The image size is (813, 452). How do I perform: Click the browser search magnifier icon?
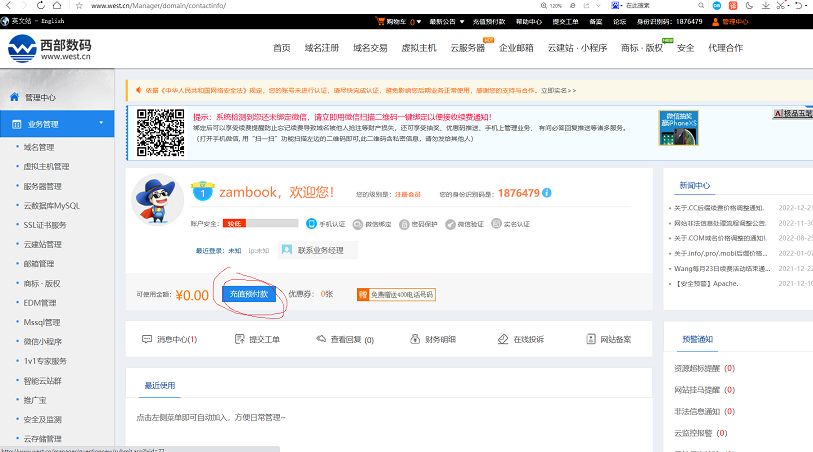tap(701, 6)
